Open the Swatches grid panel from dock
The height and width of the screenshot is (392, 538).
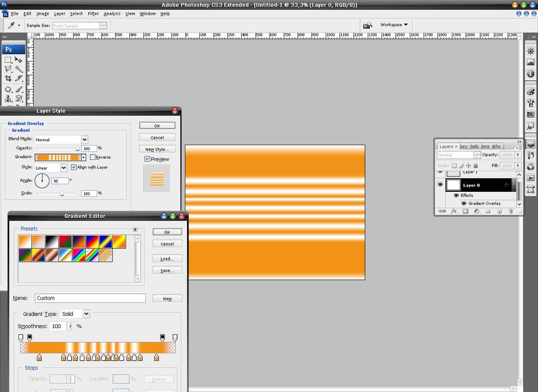(x=531, y=115)
